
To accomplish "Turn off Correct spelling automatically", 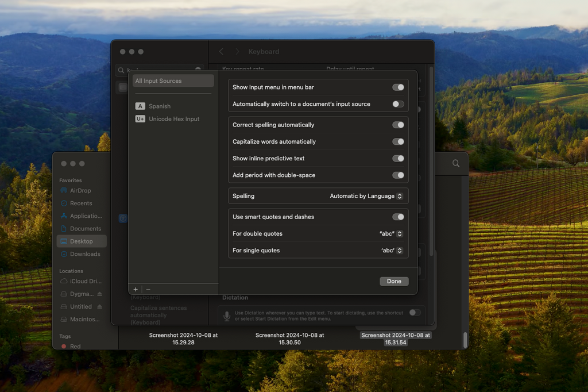I will pos(398,125).
